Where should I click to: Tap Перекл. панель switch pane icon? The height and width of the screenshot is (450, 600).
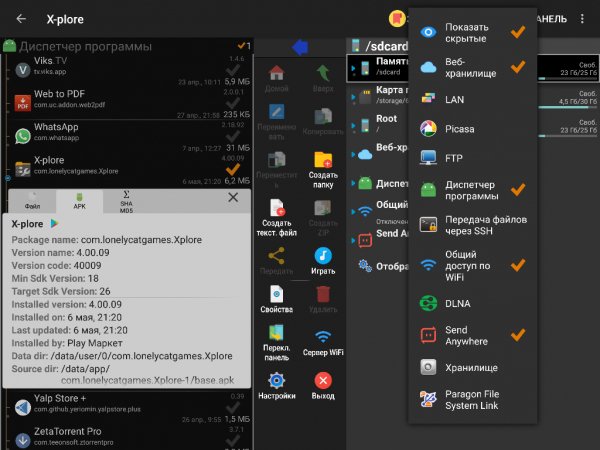[x=276, y=333]
